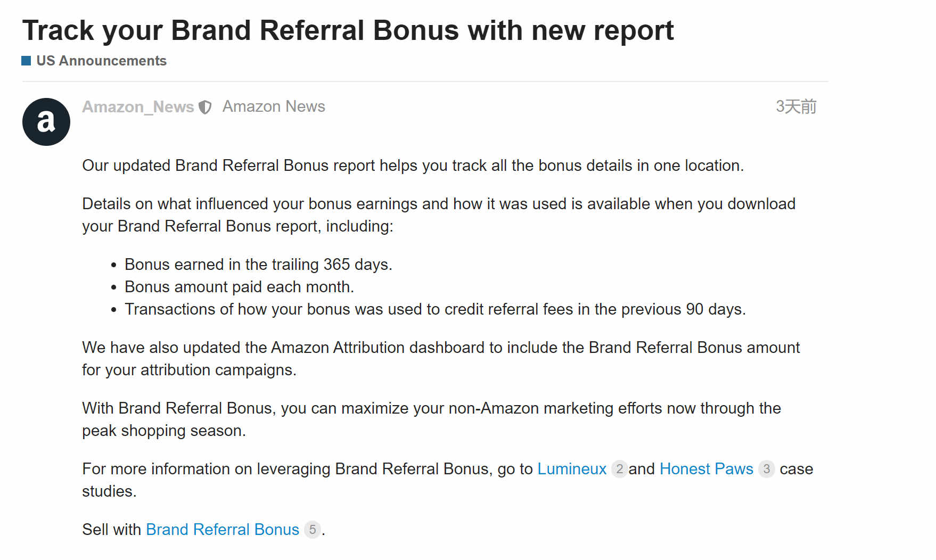Click the moderator shield icon beside Amazon_News
The height and width of the screenshot is (560, 936).
pos(205,108)
